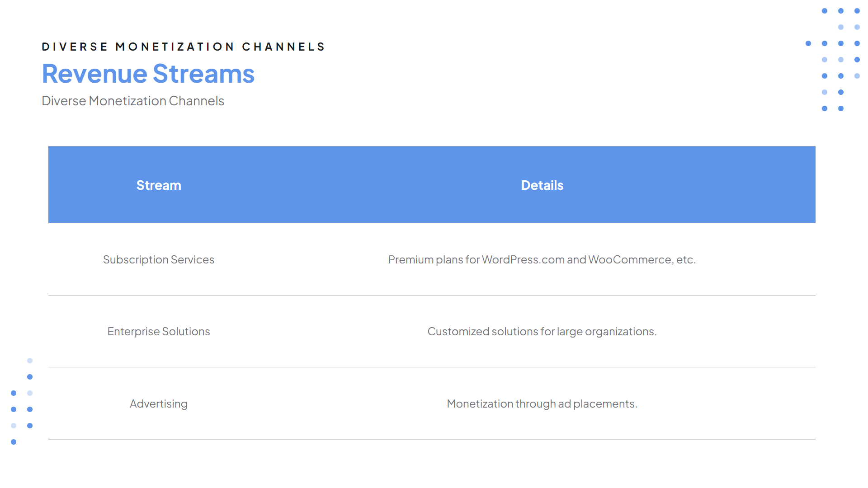Click the black bottom border of the table

tap(432, 440)
